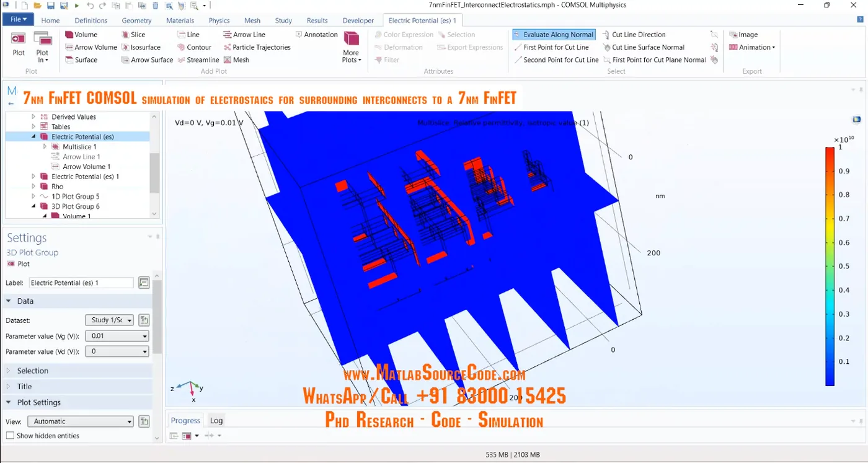The image size is (868, 463).
Task: Choose First Point for Cut Line
Action: click(x=551, y=47)
